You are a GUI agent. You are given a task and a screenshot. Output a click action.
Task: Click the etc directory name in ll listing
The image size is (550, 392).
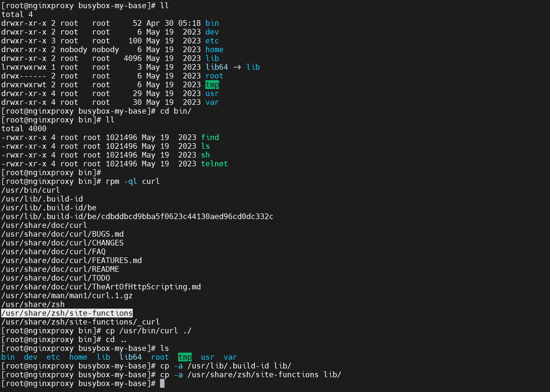[212, 41]
